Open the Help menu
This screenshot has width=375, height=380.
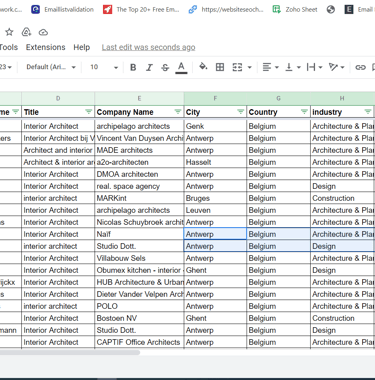point(82,47)
